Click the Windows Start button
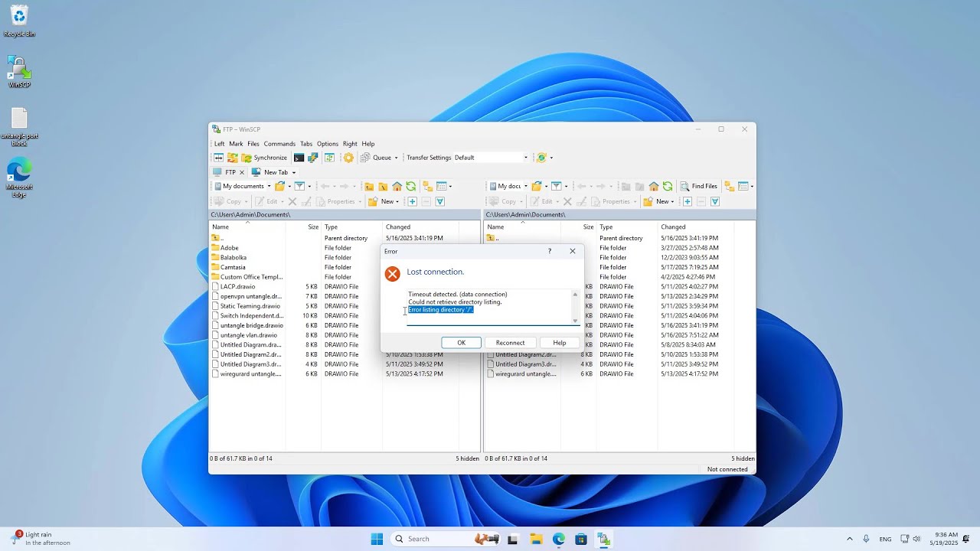This screenshot has width=980, height=551. coord(377,539)
